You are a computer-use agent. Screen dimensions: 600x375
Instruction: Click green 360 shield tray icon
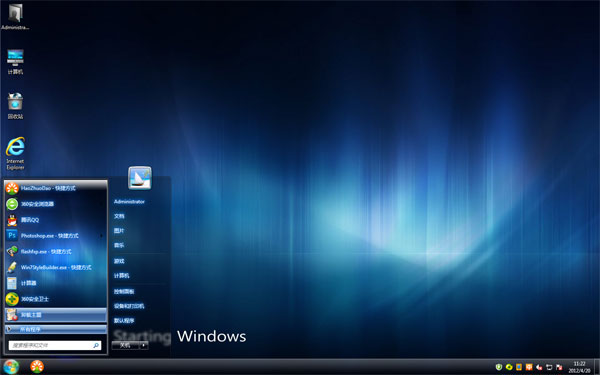click(499, 367)
